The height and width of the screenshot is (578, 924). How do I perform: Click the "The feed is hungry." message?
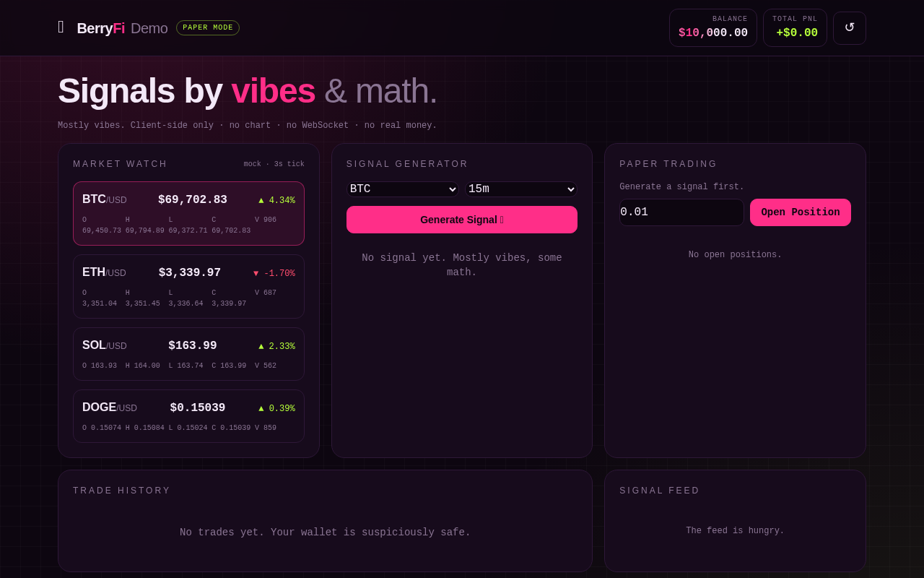tap(735, 531)
